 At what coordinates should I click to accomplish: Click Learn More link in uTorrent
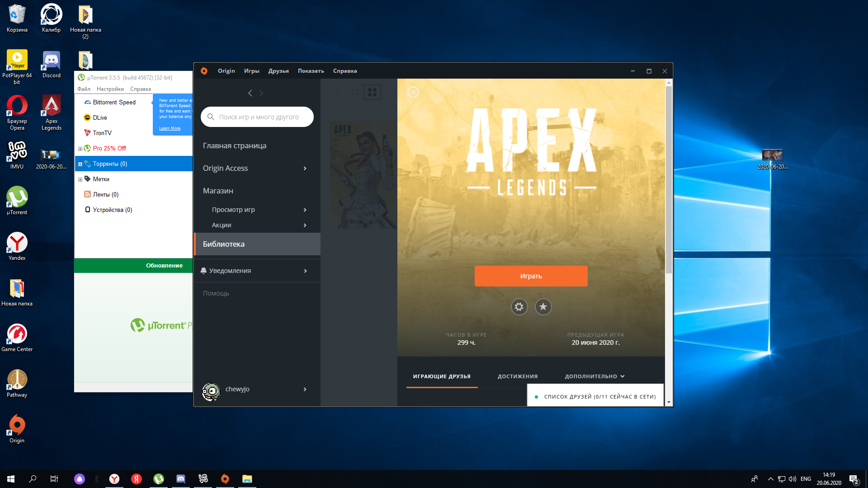tap(170, 128)
